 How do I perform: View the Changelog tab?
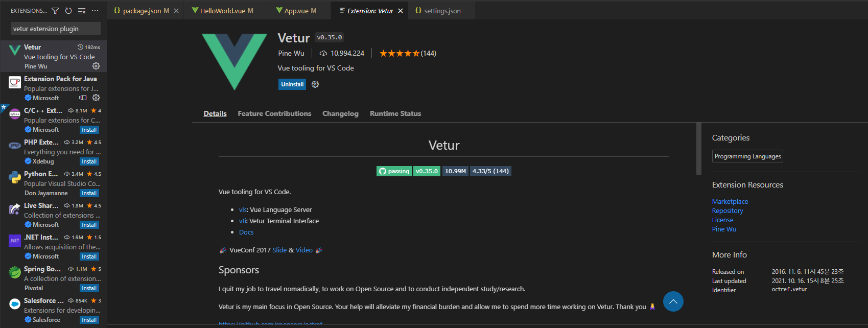point(340,113)
